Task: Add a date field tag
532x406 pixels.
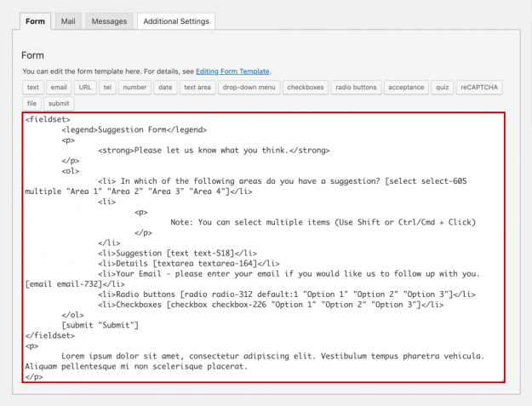Action: click(165, 87)
